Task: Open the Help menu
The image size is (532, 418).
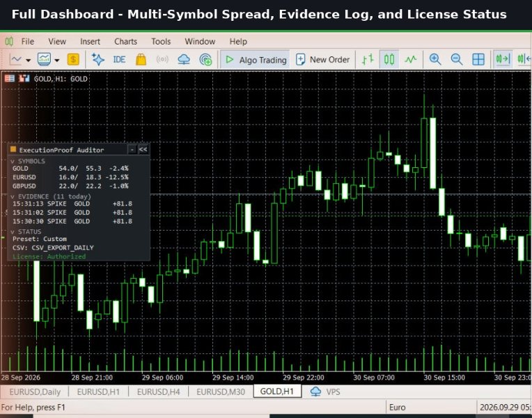Action: pos(238,41)
